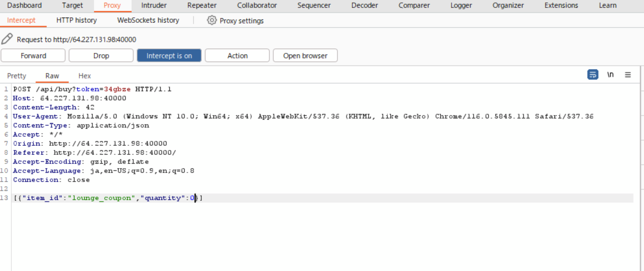This screenshot has width=644, height=271.
Task: Click the Content-Length value 42
Action: [x=90, y=107]
